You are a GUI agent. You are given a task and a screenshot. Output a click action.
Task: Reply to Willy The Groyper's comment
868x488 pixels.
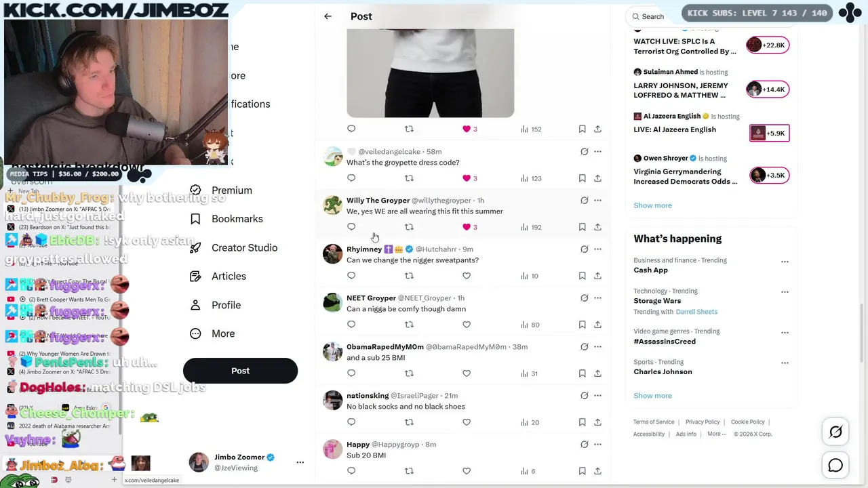[x=351, y=227]
